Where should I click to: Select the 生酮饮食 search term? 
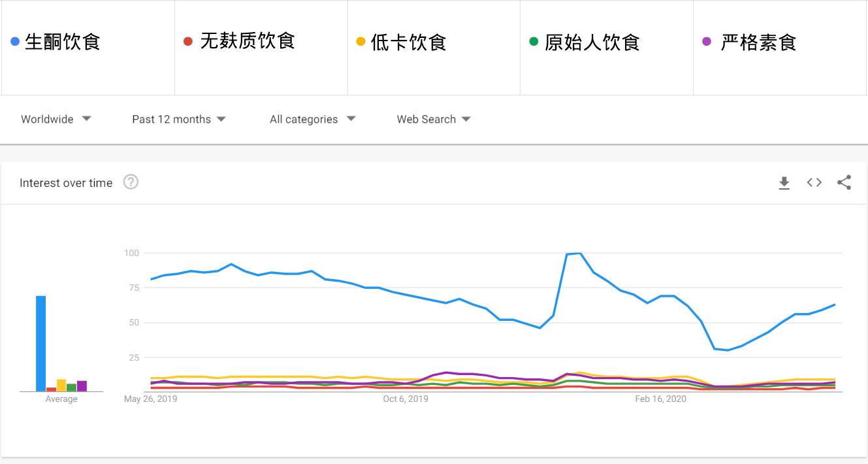click(63, 42)
